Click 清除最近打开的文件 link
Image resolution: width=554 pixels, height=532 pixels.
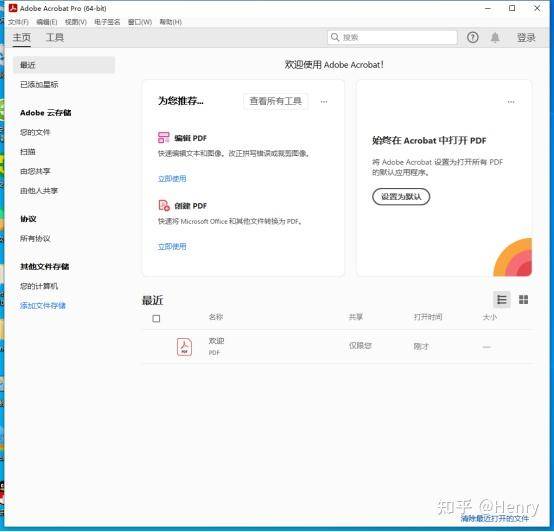(x=495, y=519)
